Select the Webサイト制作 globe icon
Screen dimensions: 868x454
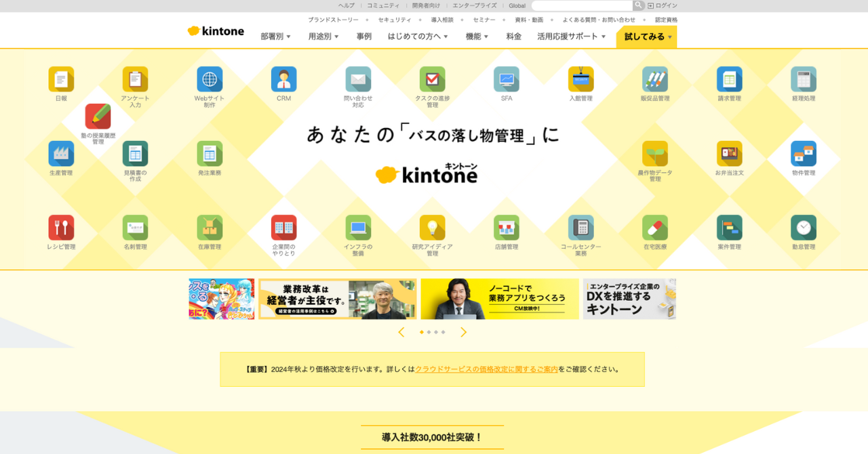pos(210,79)
